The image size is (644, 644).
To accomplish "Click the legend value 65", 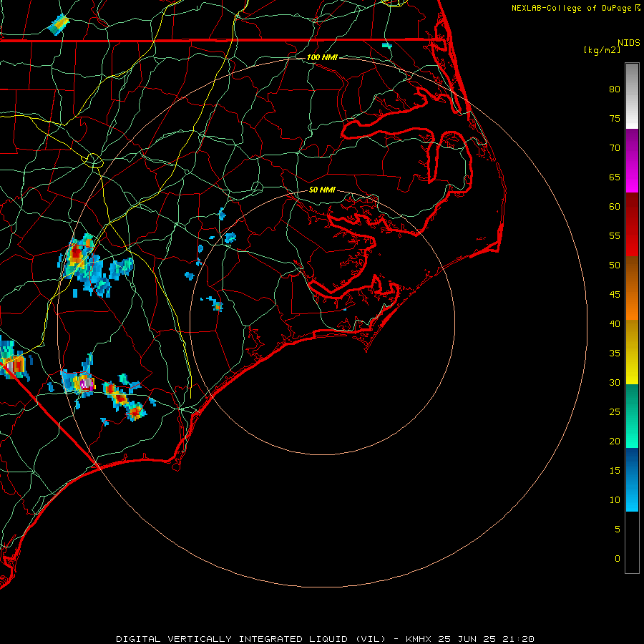I will [x=615, y=177].
